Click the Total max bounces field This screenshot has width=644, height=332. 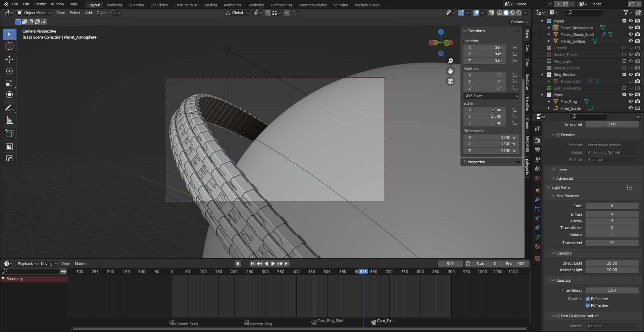coord(612,206)
